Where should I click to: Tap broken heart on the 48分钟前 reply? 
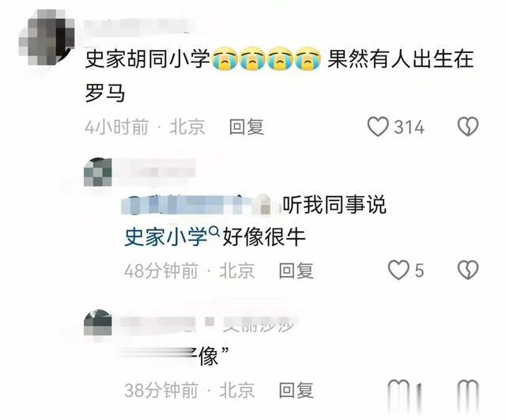pyautogui.click(x=468, y=271)
